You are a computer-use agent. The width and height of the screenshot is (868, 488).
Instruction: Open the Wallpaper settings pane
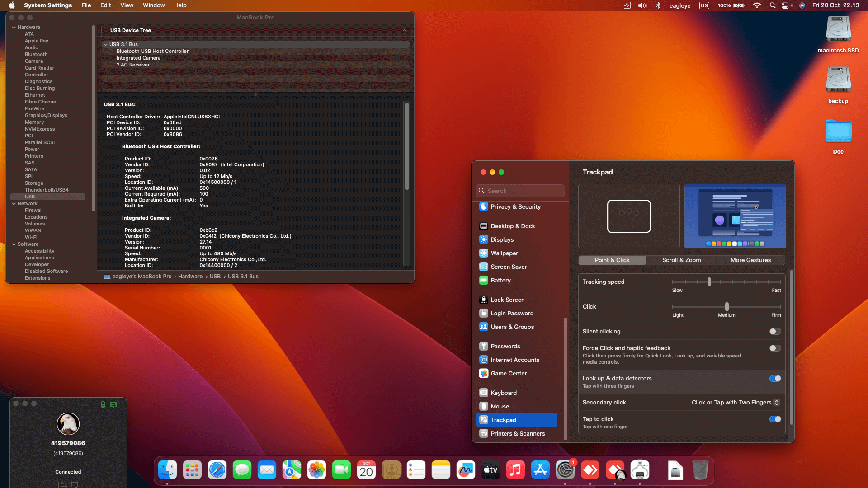pos(504,253)
